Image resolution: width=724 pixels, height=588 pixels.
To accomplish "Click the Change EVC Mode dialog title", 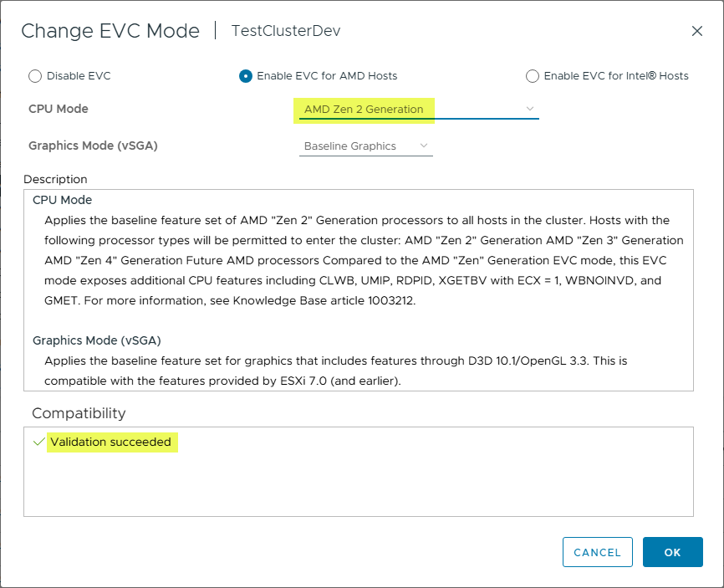I will 110,31.
